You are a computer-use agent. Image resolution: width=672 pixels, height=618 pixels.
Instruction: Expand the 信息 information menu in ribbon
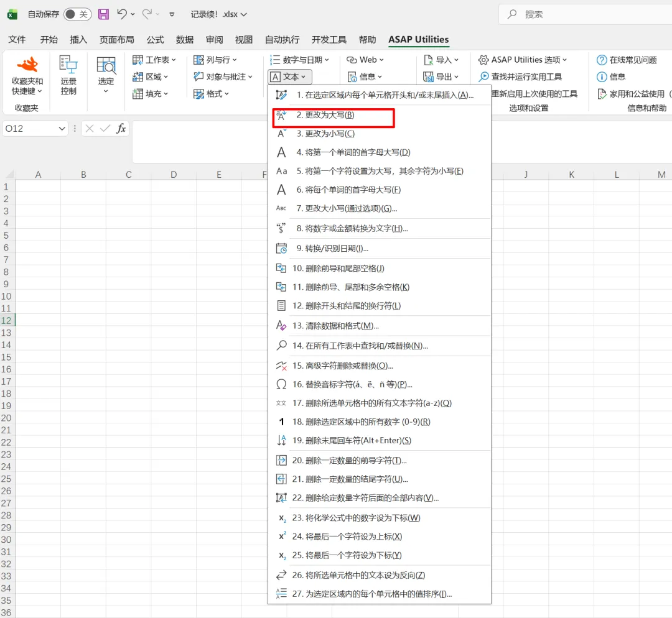(x=365, y=76)
